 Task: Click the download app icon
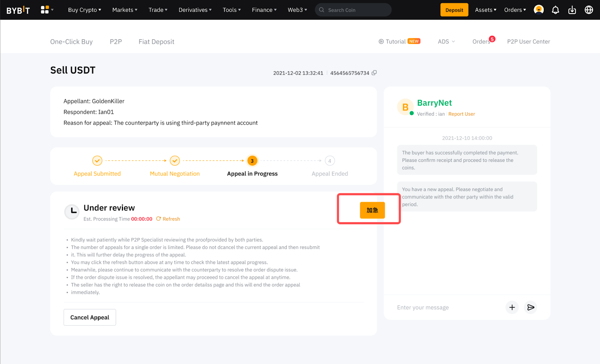pyautogui.click(x=572, y=10)
